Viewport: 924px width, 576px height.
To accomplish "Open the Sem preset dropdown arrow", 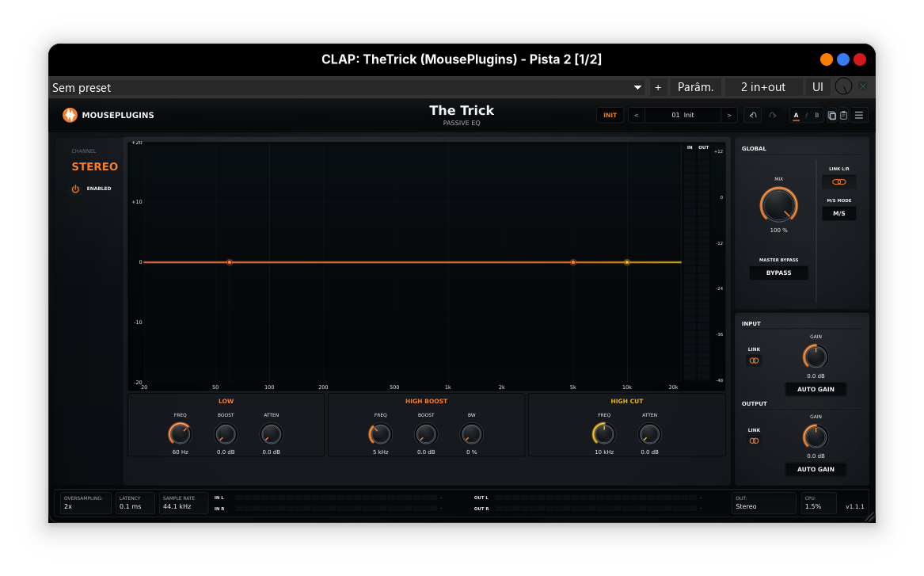I will 637,88.
